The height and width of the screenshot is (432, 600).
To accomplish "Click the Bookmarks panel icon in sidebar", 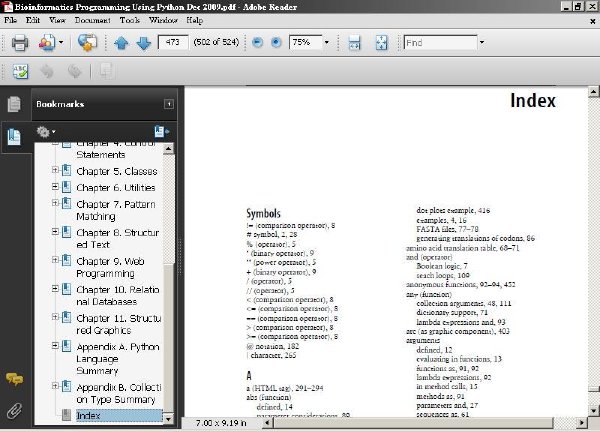I will [x=14, y=137].
